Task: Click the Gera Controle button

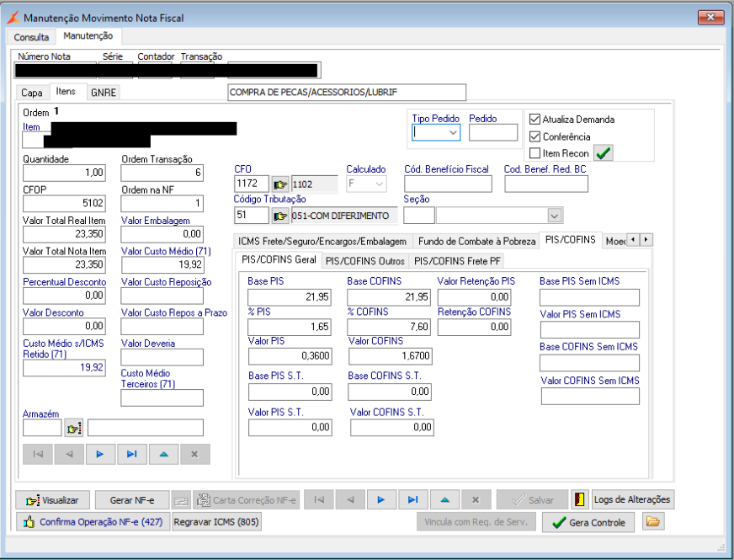Action: [x=588, y=522]
